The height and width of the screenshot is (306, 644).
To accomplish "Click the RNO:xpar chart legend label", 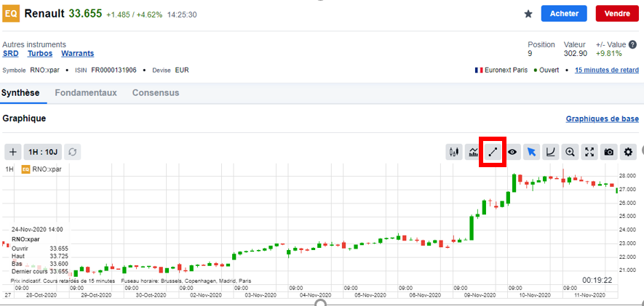I will (x=47, y=169).
